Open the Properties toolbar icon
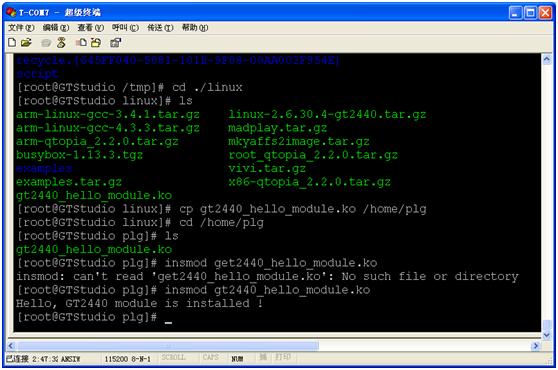The image size is (558, 370). click(116, 43)
